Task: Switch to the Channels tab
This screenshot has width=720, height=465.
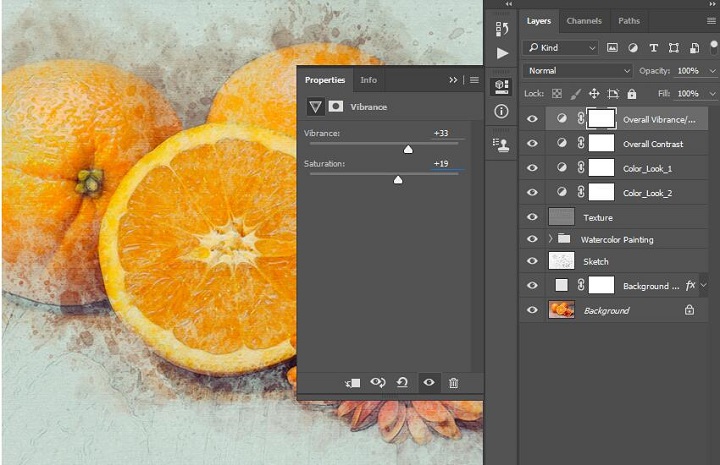Action: 584,21
